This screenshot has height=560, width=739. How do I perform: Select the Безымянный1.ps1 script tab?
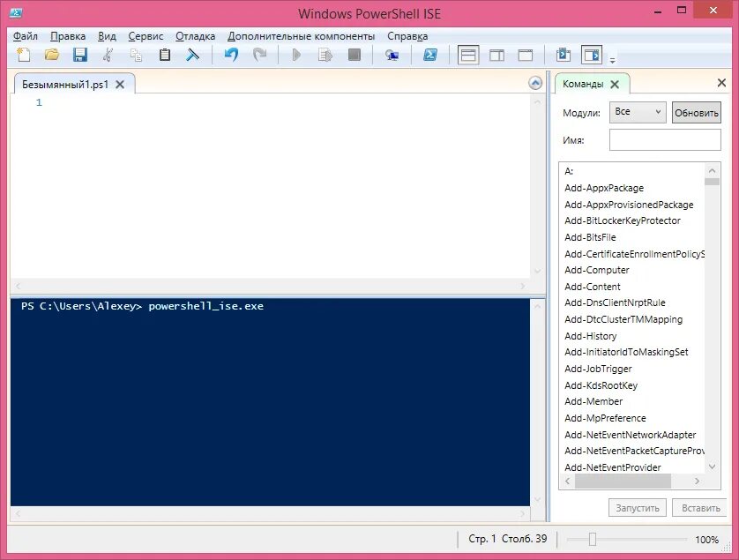pos(65,85)
